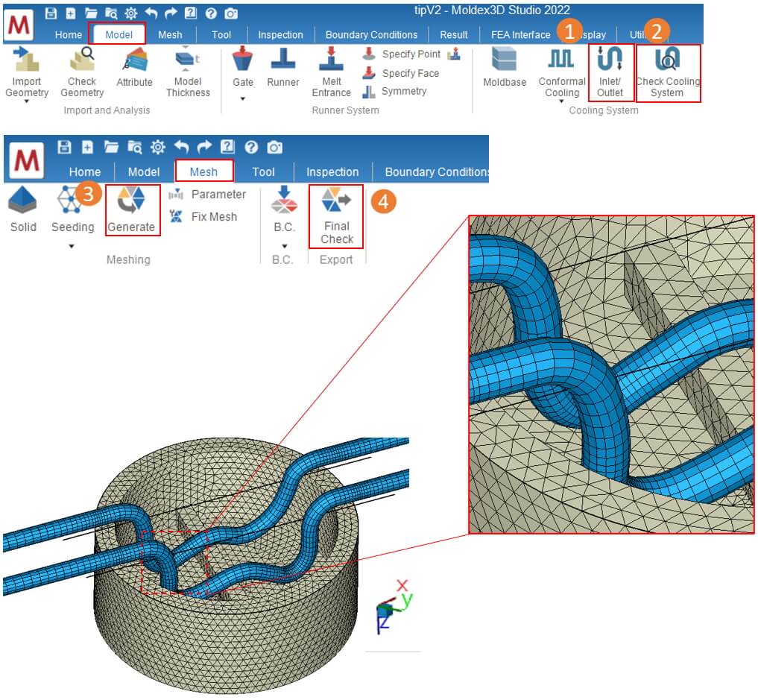Click the Symmetry tool
Screen dimensions: 758x700
tap(394, 92)
